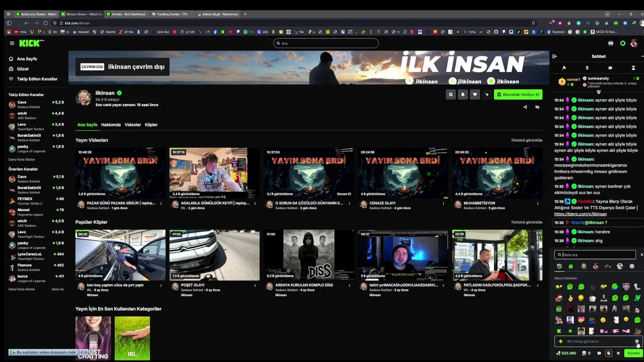Screen dimensions: 644x362
Task: Click the Abonelik Hediye Et button
Action: (x=518, y=95)
